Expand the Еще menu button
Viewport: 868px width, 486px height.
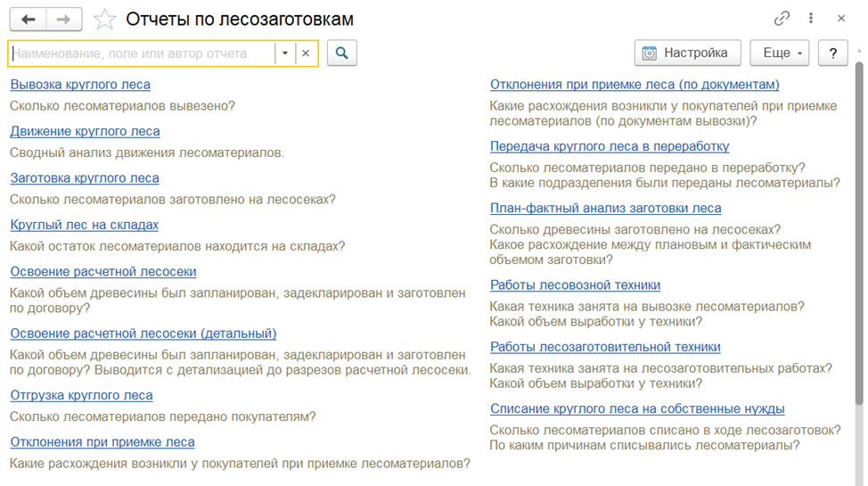tap(780, 54)
